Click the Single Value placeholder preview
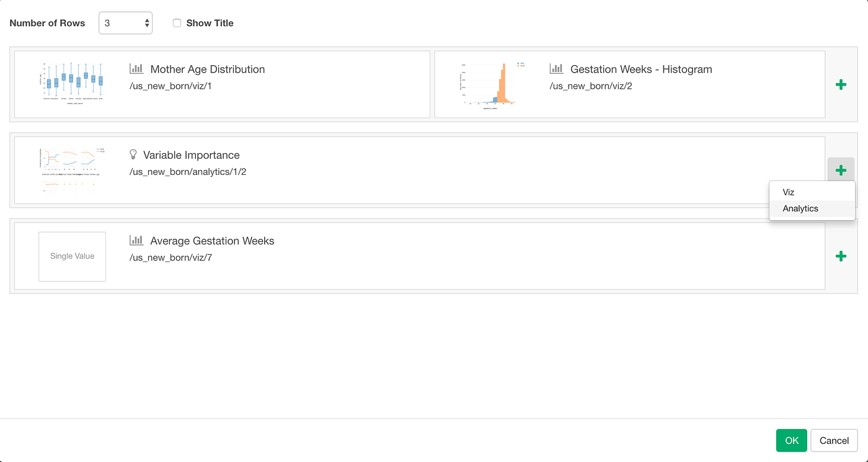Screen dimensions: 868x462 (72, 256)
